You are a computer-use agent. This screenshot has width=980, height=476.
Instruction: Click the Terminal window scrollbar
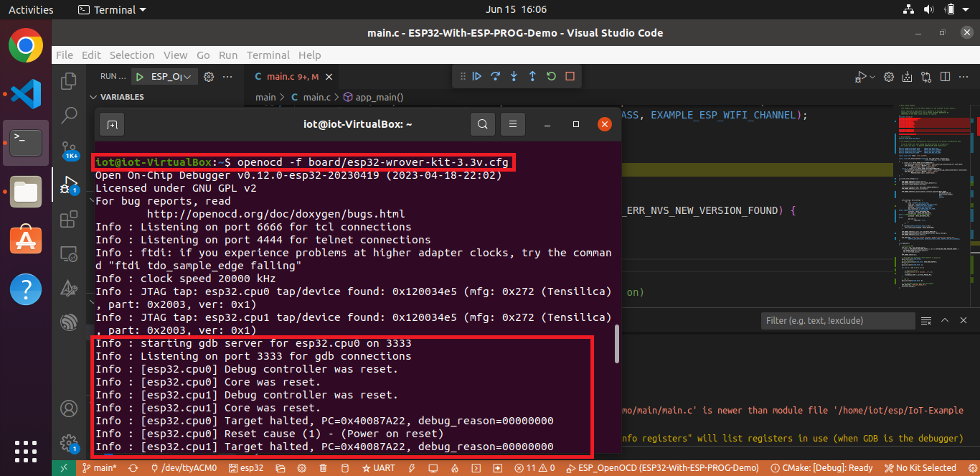pyautogui.click(x=616, y=344)
